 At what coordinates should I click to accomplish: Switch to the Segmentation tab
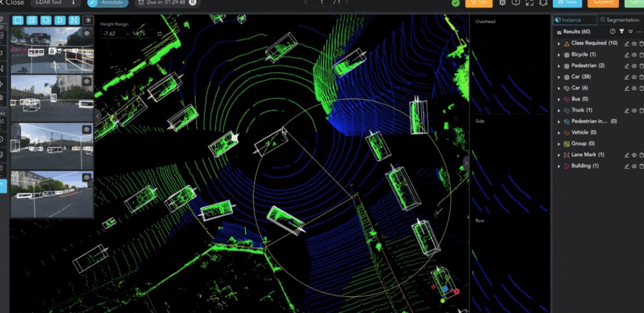coord(620,20)
